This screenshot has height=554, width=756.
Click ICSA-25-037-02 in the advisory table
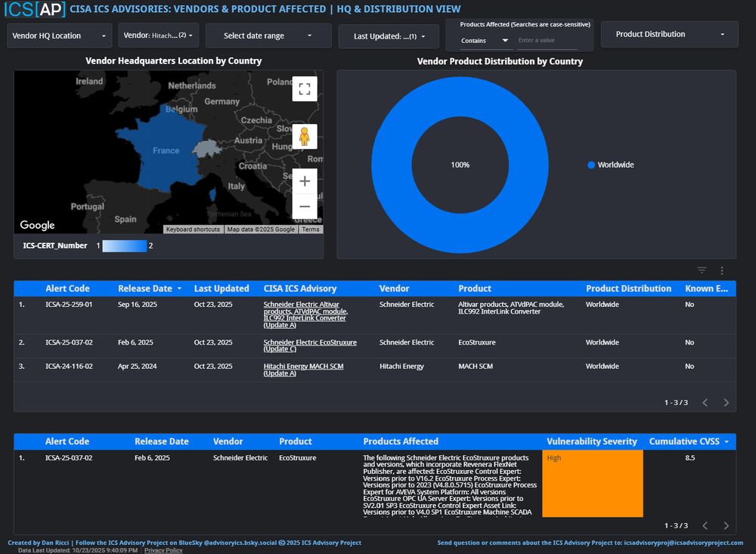pyautogui.click(x=69, y=342)
